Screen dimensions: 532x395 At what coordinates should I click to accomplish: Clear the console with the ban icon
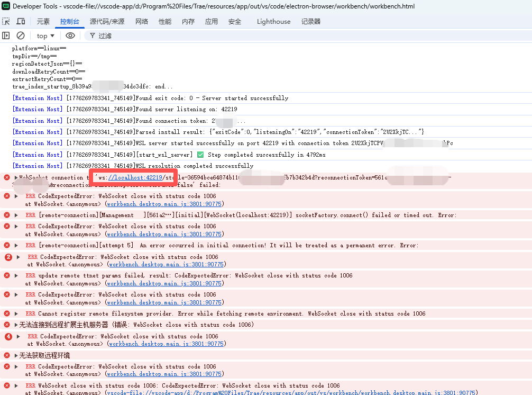(x=21, y=35)
